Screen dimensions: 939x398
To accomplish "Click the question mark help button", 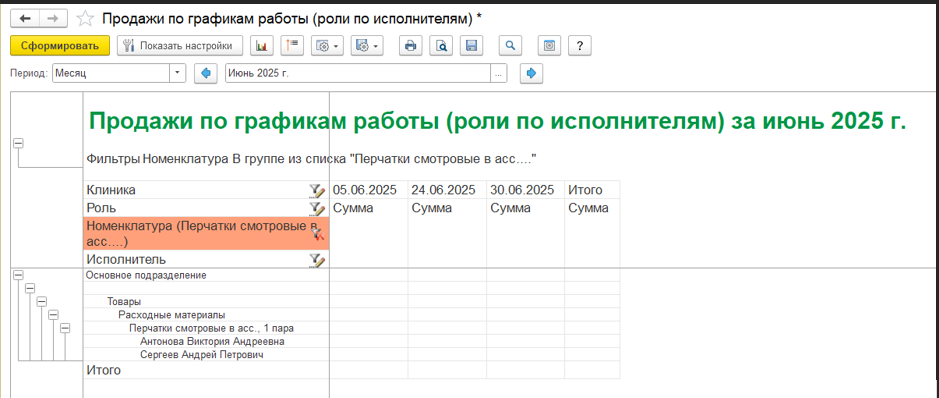I will (580, 45).
